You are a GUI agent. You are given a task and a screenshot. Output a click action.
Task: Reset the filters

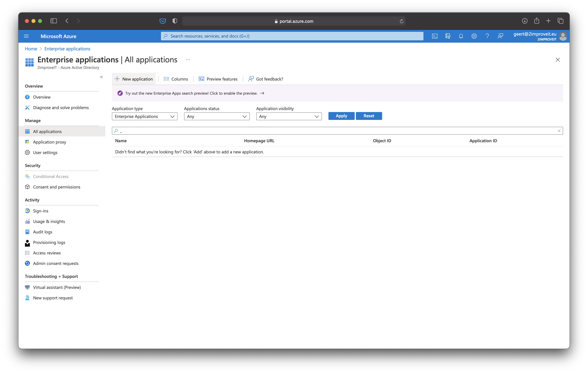(x=369, y=116)
